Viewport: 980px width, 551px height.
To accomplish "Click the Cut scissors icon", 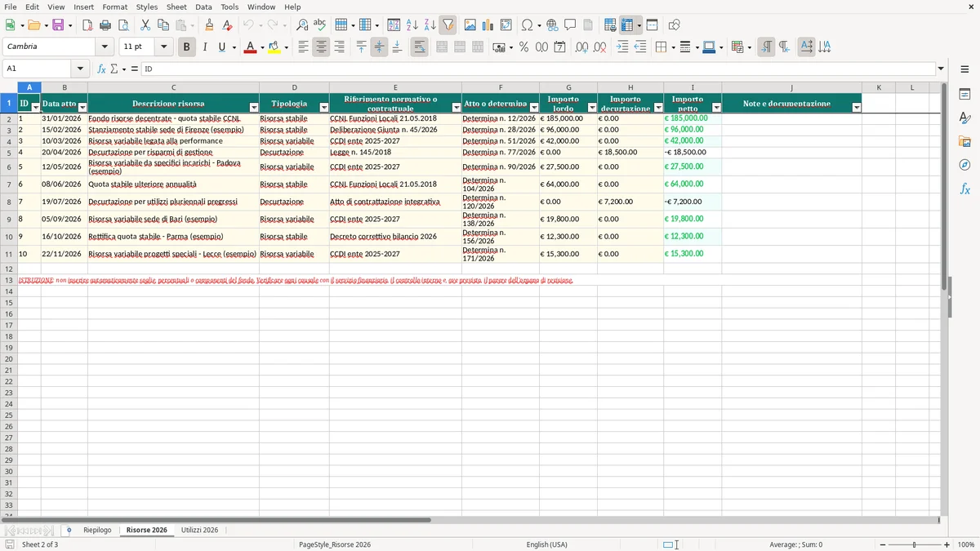I will [145, 25].
